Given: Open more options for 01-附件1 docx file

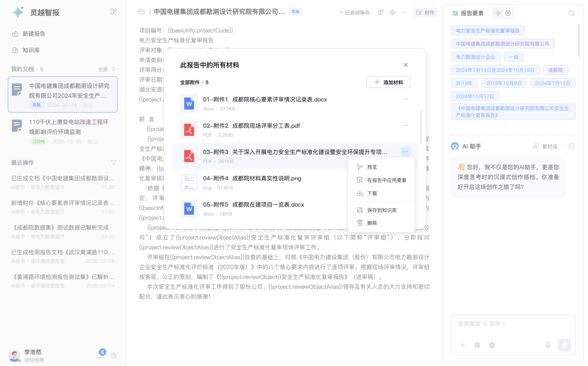Looking at the screenshot, I should click(x=405, y=99).
